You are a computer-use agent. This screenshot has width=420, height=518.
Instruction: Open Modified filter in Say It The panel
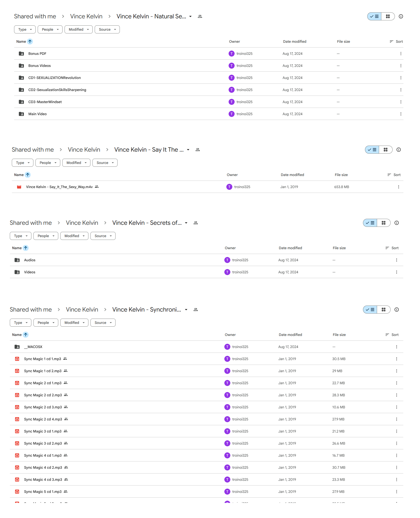(76, 163)
